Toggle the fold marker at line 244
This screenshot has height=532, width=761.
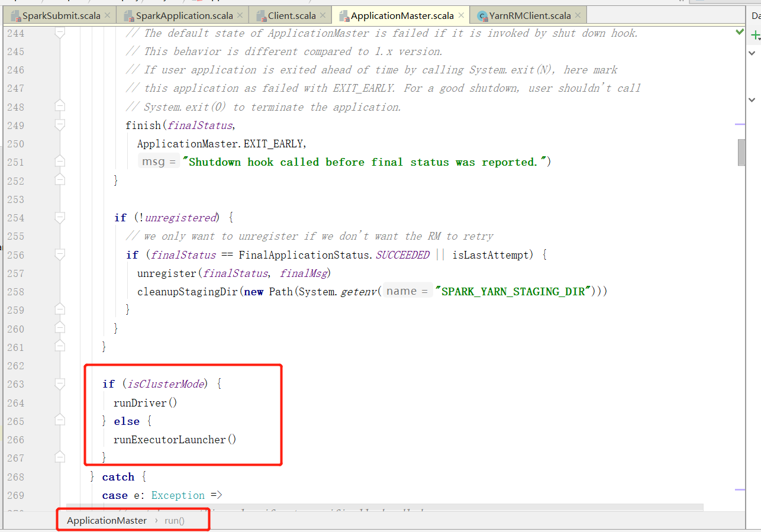(59, 33)
